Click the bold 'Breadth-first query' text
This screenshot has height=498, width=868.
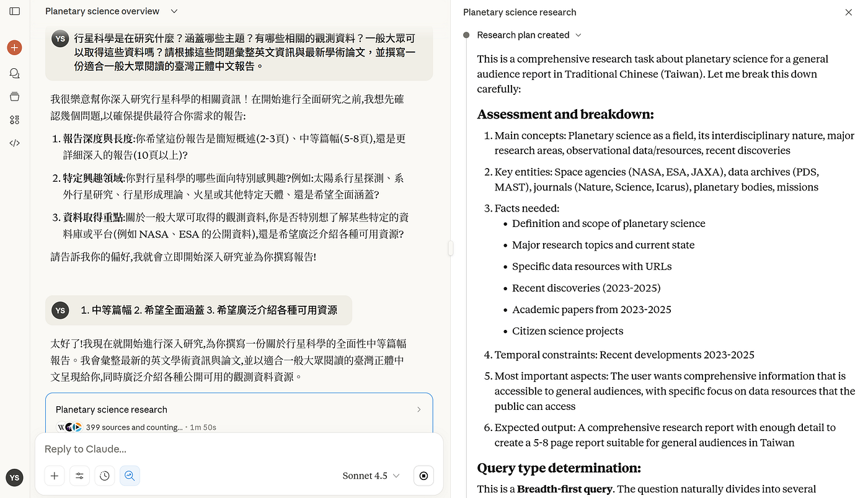565,489
